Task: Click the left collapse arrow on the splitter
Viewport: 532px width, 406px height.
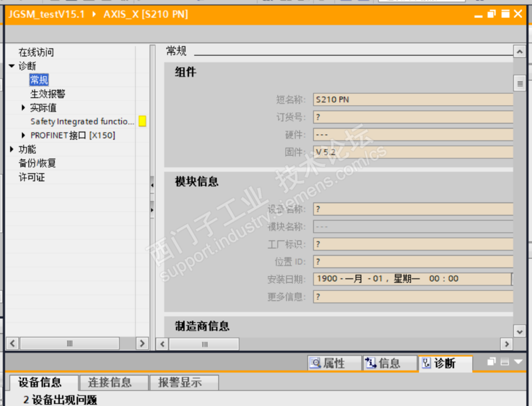Action: coord(152,185)
